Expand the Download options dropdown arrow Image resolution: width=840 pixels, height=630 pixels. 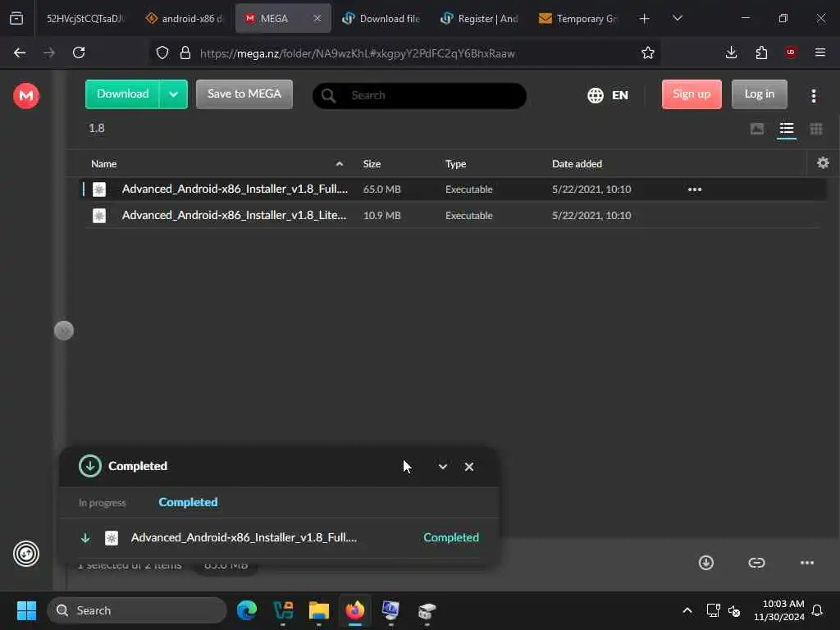point(174,94)
